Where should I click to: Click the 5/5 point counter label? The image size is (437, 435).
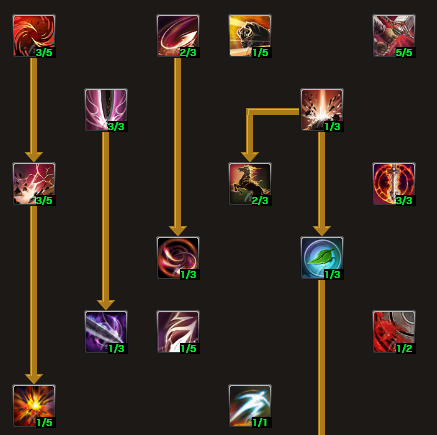[x=404, y=52]
